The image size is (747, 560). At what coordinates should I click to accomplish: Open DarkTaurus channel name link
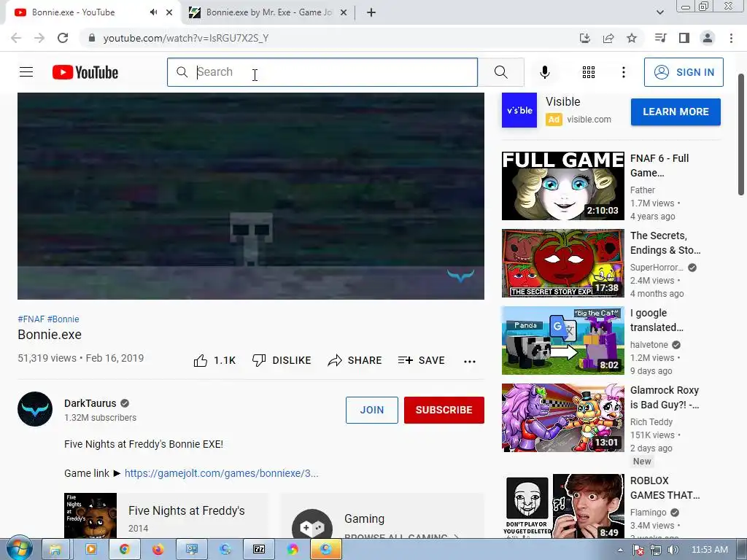90,403
